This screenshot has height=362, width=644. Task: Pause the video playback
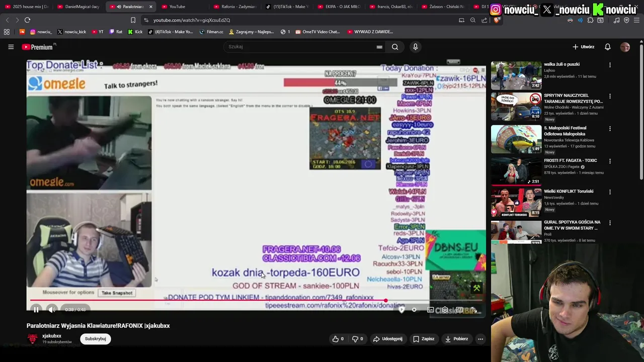[36, 310]
